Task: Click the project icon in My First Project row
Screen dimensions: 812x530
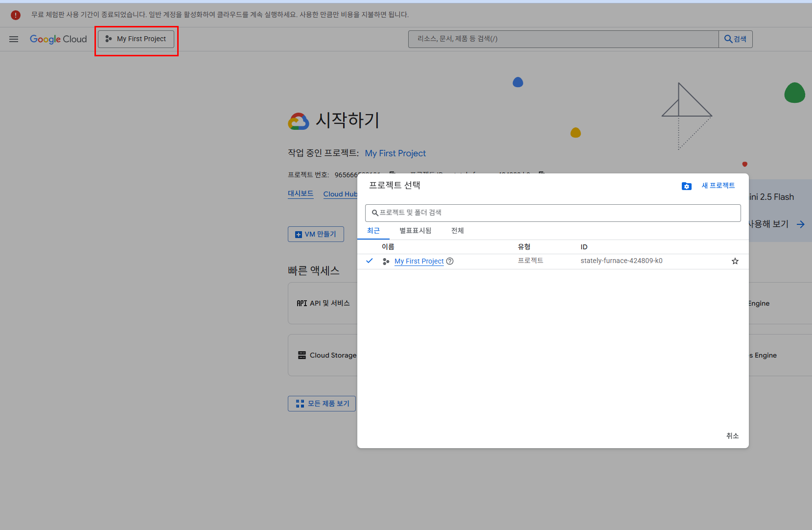Action: coord(386,262)
